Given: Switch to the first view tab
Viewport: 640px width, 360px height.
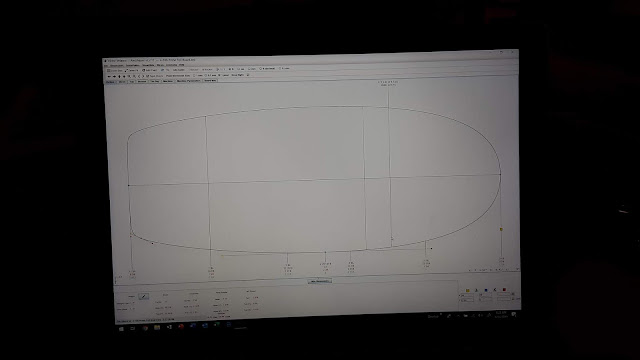Looking at the screenshot, I should tap(110, 82).
